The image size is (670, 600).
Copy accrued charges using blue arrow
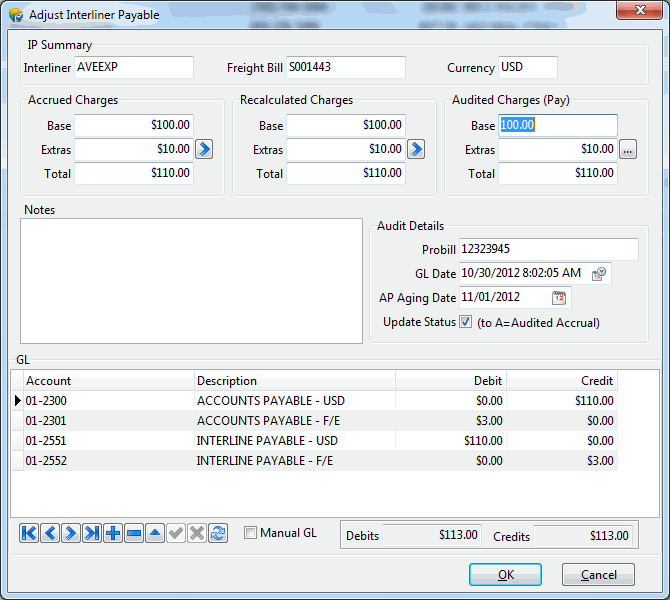pos(204,149)
